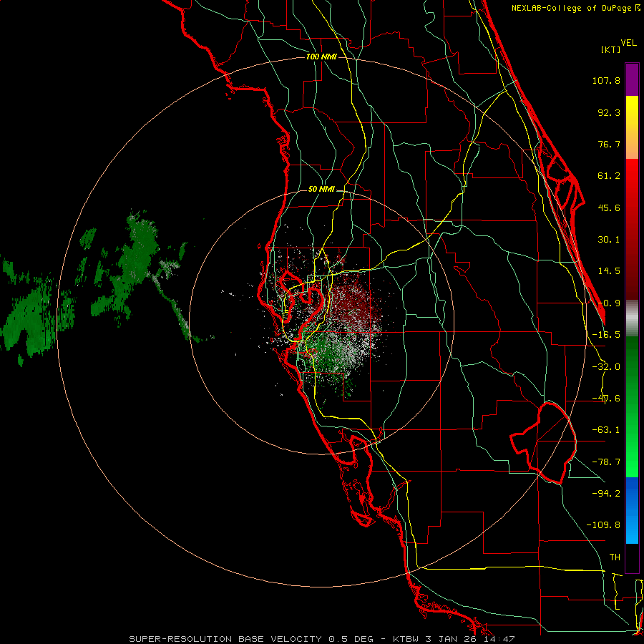
Task: Click the bottom caption Super-Resolution Base Velocity
Action: pos(321,639)
